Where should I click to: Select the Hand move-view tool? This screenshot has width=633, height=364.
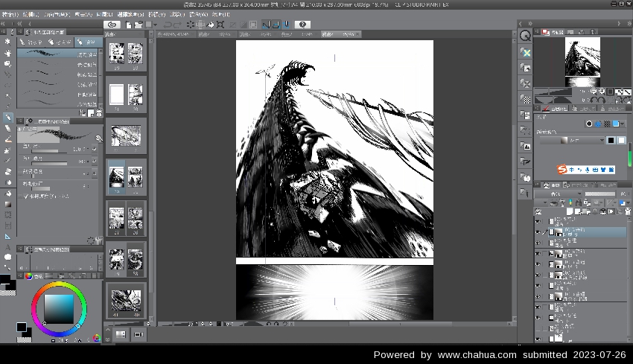[x=7, y=53]
